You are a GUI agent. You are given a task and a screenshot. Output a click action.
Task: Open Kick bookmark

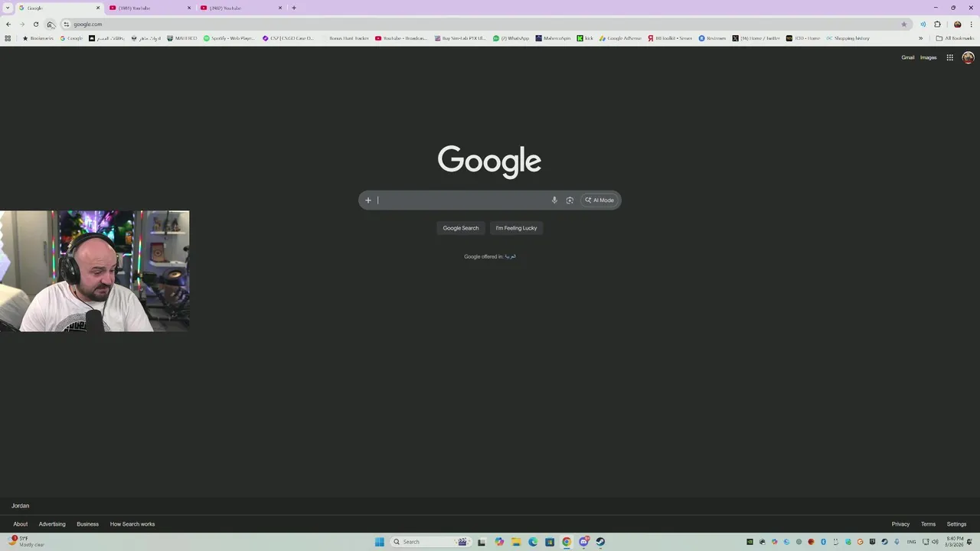point(585,38)
